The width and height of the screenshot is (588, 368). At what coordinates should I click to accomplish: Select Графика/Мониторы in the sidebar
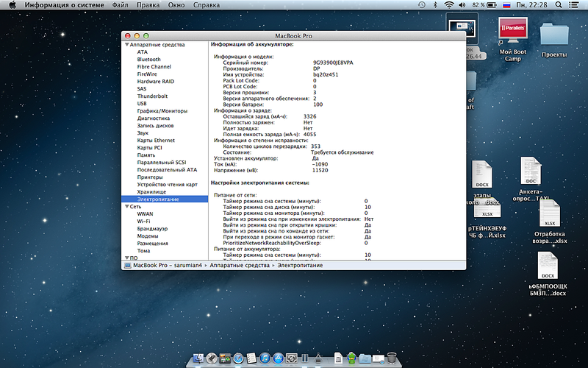[162, 111]
